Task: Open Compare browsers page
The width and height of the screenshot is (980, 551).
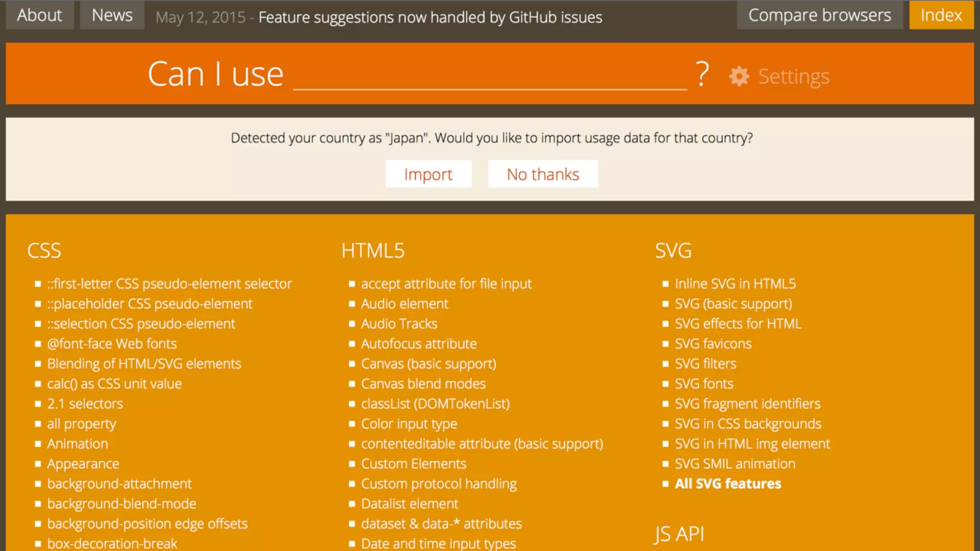Action: (819, 15)
